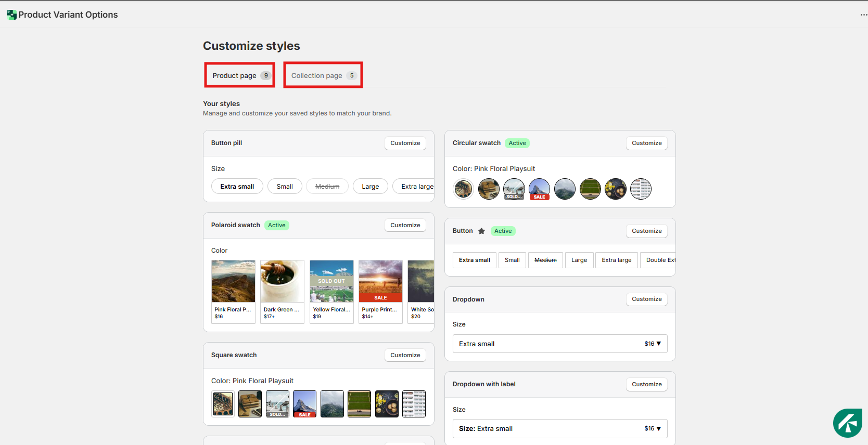
Task: Open the 'Size: Extra small' labeled dropdown
Action: (x=559, y=428)
